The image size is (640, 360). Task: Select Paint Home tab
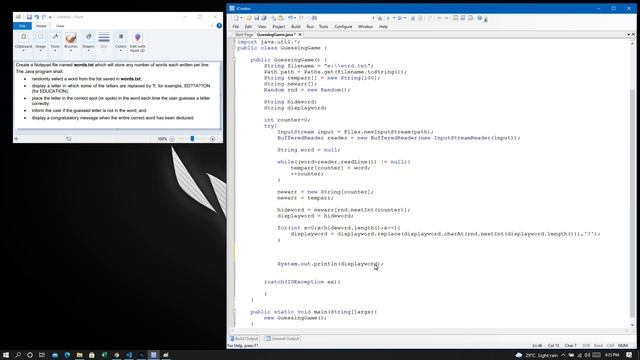41,26
